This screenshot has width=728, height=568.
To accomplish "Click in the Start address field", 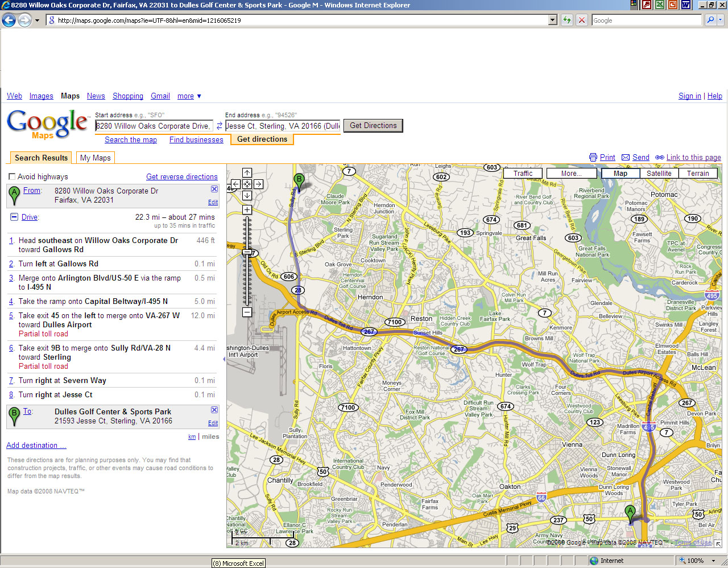I will 154,126.
